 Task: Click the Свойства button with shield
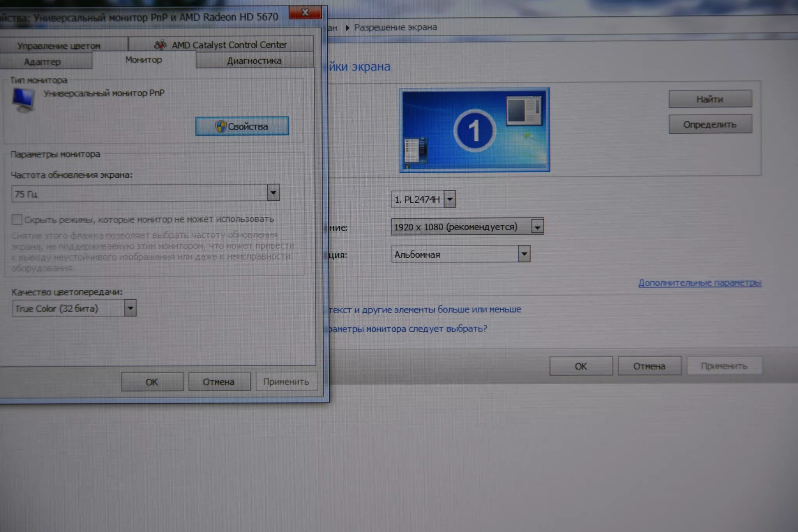click(x=242, y=126)
